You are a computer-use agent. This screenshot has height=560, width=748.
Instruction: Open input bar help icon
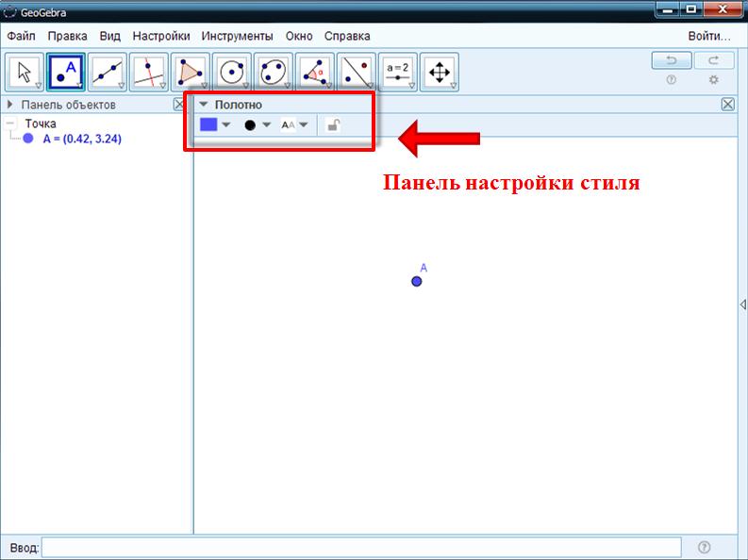(704, 547)
